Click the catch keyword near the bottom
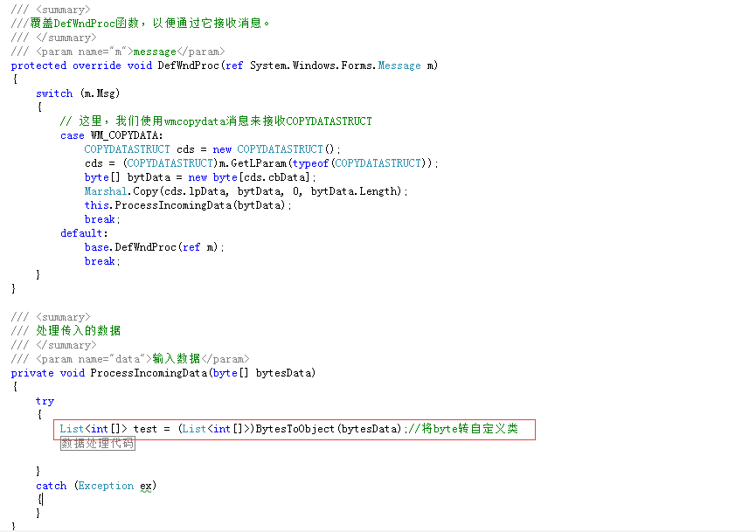The image size is (756, 532). point(51,485)
